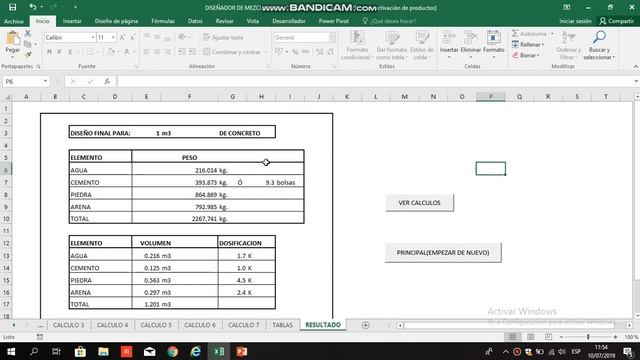
Task: Open Calibri font name dropdown
Action: (x=93, y=38)
